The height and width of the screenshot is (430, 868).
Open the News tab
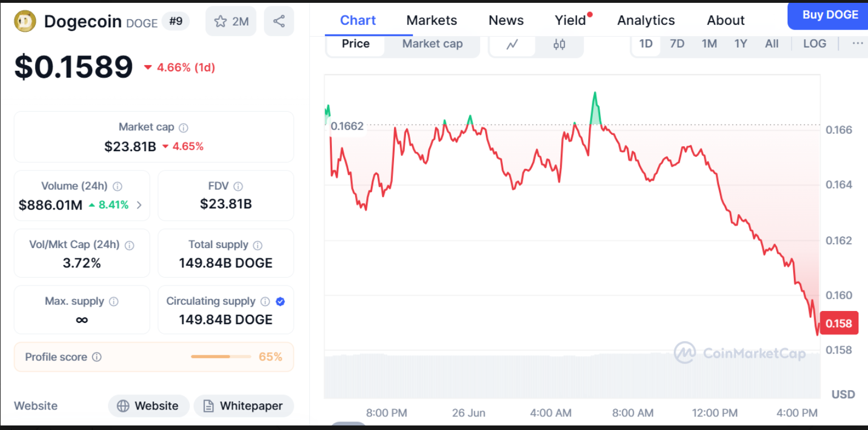pyautogui.click(x=506, y=20)
